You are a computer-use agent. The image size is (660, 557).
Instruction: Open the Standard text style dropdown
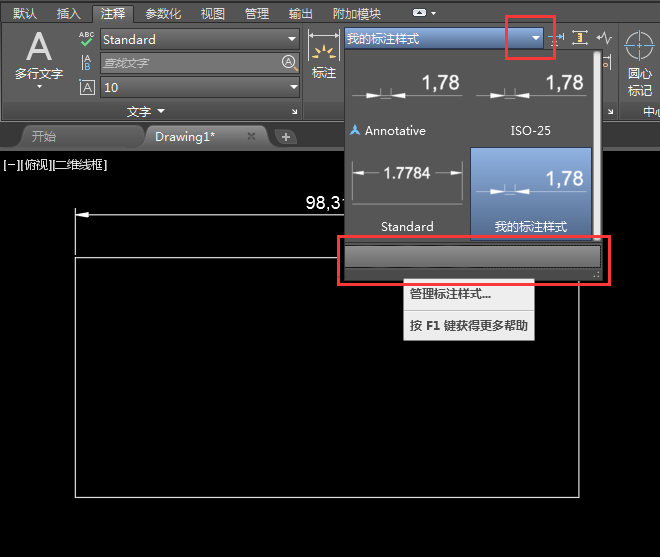pos(292,39)
